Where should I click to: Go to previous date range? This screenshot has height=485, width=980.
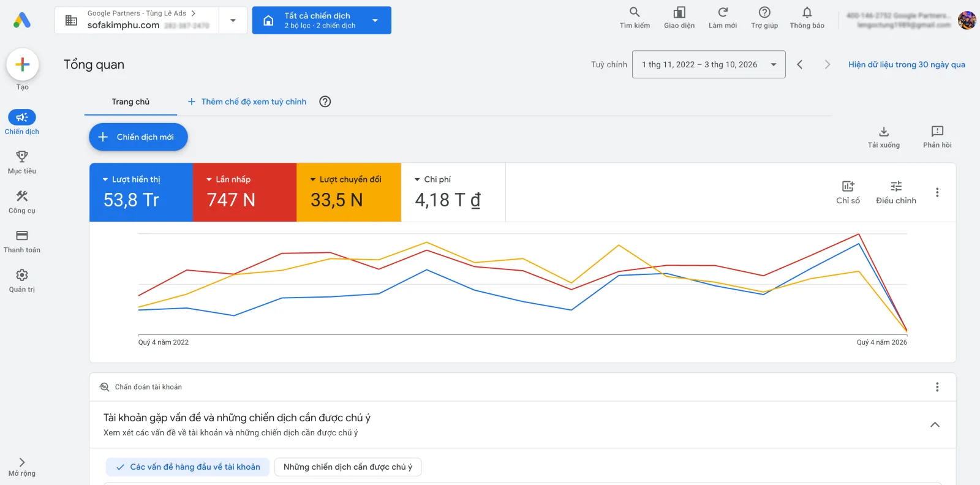[x=799, y=64]
